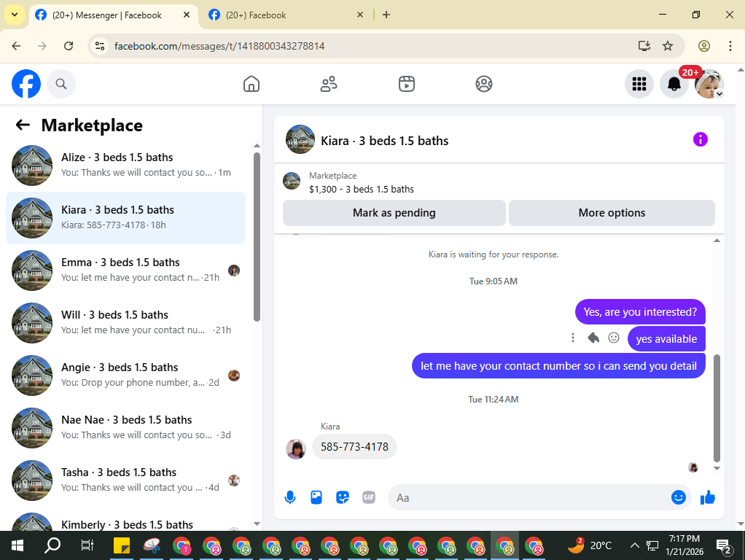Click the voice clip microphone icon
This screenshot has width=745, height=560.
click(290, 498)
